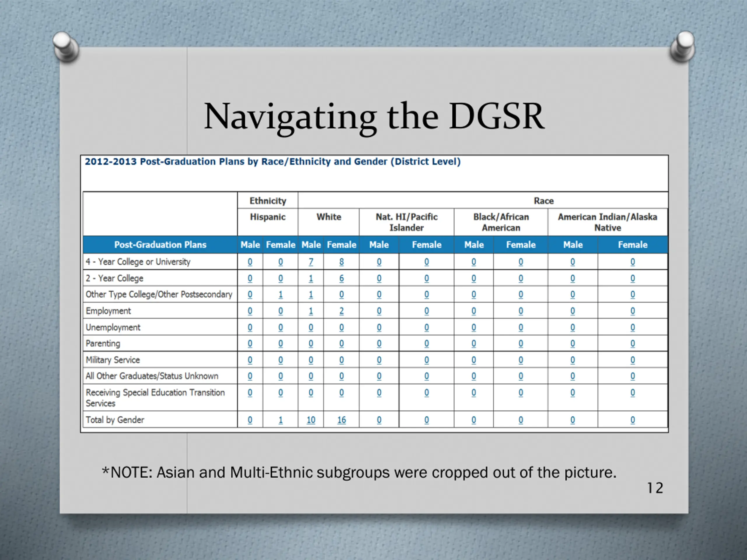Click the Ethnicity group header
Viewport: 747px width, 560px height.
tap(268, 201)
